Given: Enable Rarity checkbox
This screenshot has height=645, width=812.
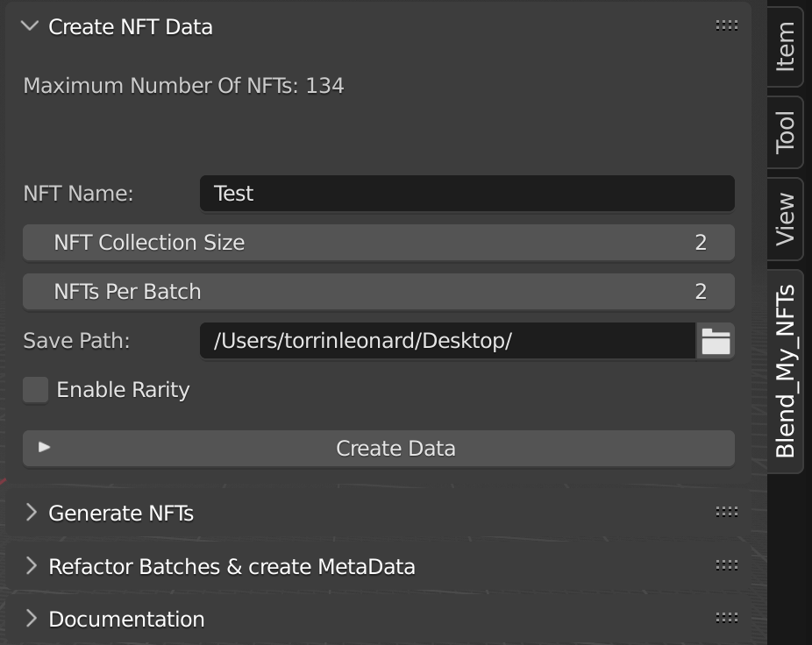Looking at the screenshot, I should (36, 390).
